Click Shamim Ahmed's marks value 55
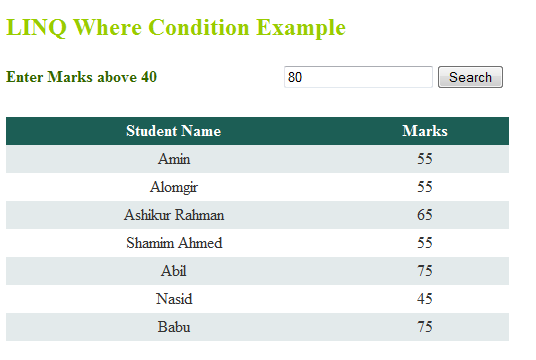 click(x=425, y=243)
